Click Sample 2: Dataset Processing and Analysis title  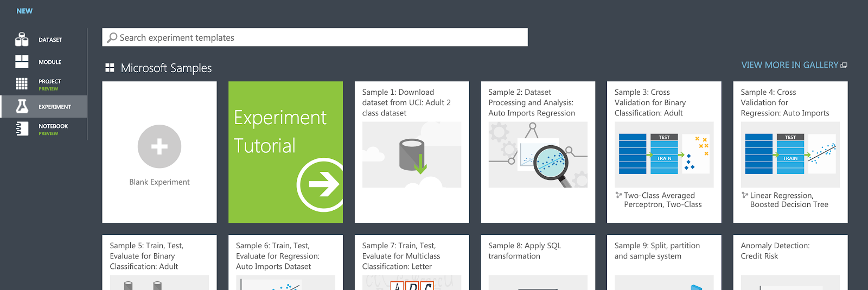pyautogui.click(x=532, y=102)
